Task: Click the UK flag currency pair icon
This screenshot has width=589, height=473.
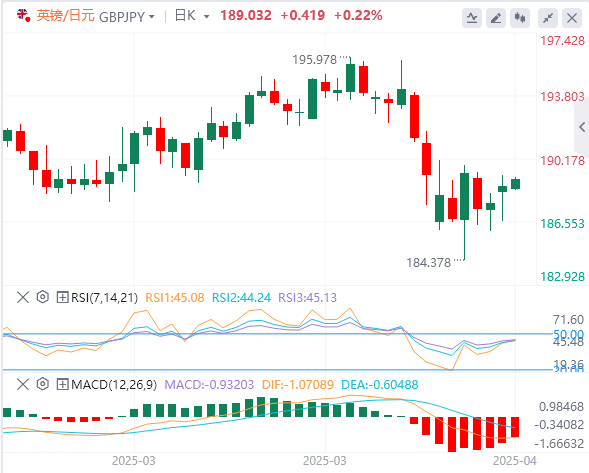Action: point(23,15)
